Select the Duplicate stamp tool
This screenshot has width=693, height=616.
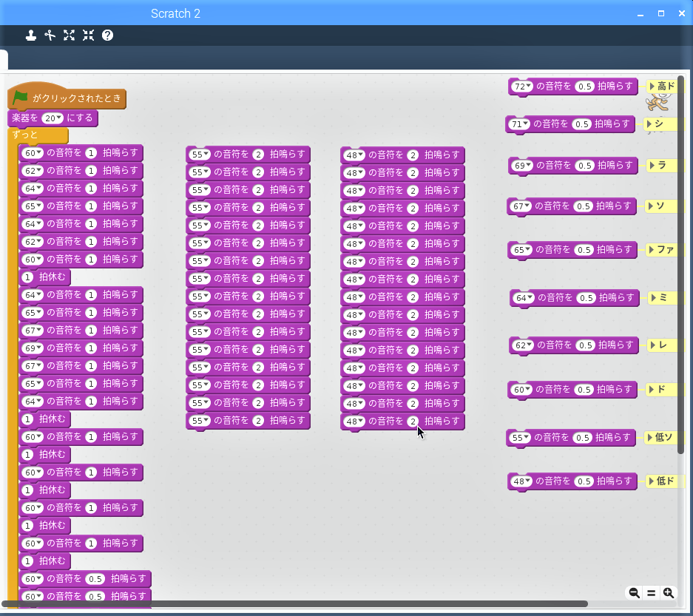point(31,35)
